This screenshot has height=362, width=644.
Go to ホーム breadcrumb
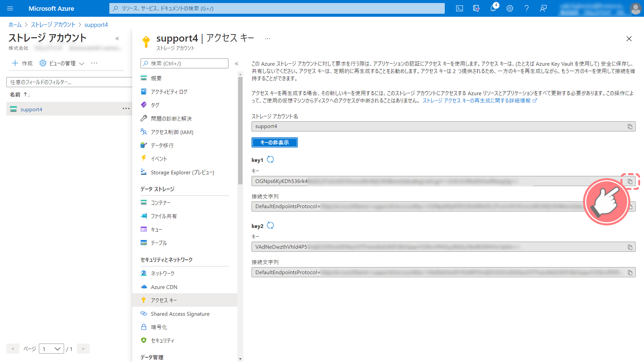click(x=15, y=25)
